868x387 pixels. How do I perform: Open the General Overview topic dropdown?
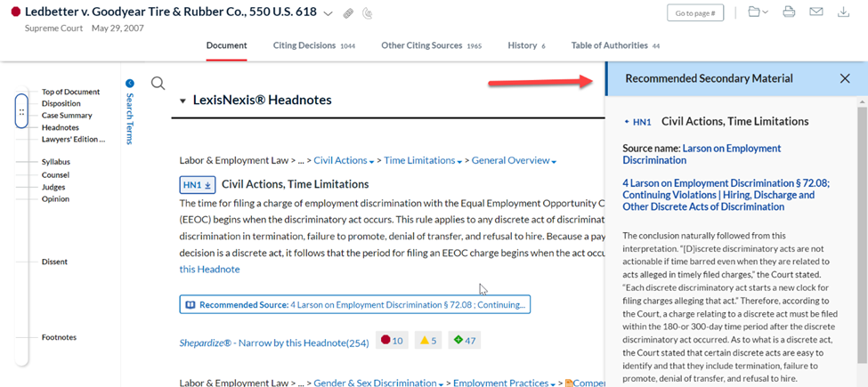554,161
